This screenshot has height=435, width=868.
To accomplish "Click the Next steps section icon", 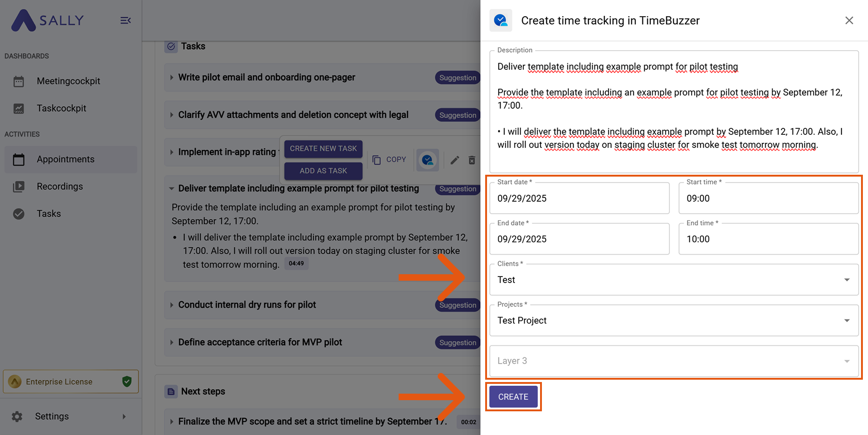I will pyautogui.click(x=171, y=392).
